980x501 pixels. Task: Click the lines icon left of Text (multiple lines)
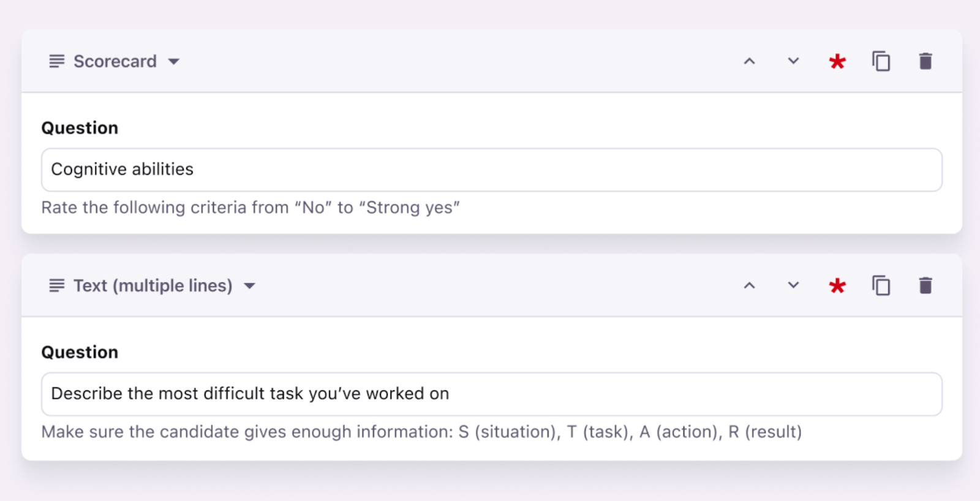tap(57, 285)
